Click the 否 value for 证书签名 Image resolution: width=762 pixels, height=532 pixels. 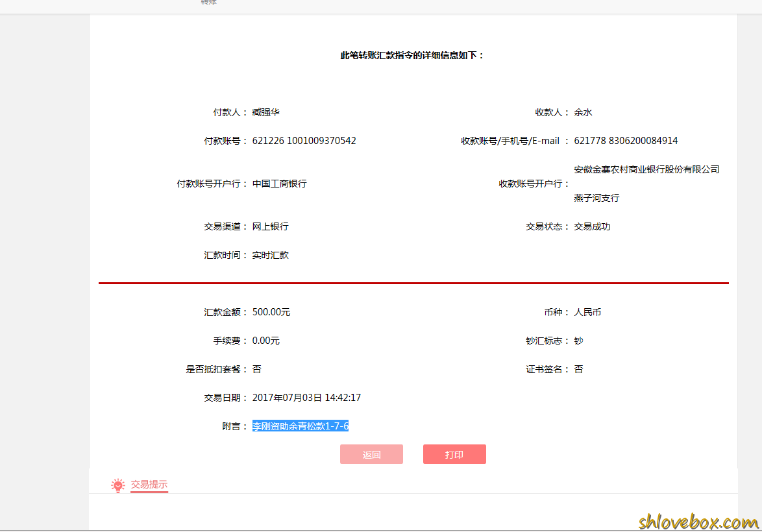(578, 369)
